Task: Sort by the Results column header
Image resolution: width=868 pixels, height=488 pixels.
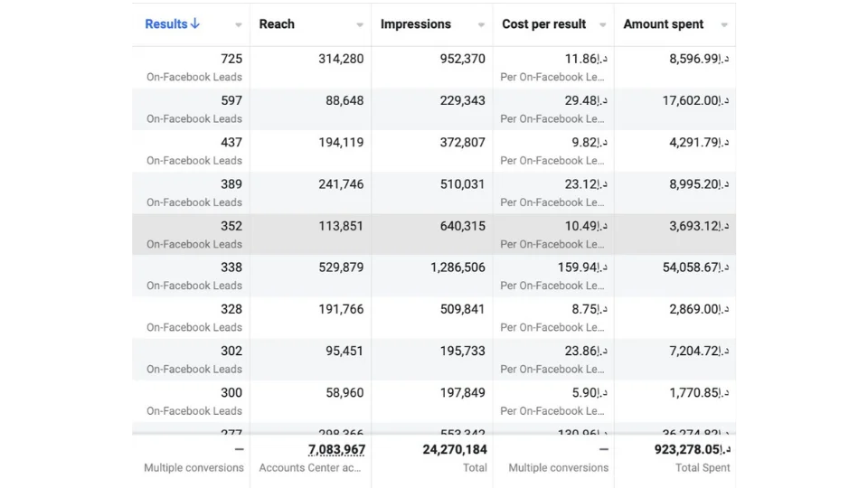Action: coord(166,24)
